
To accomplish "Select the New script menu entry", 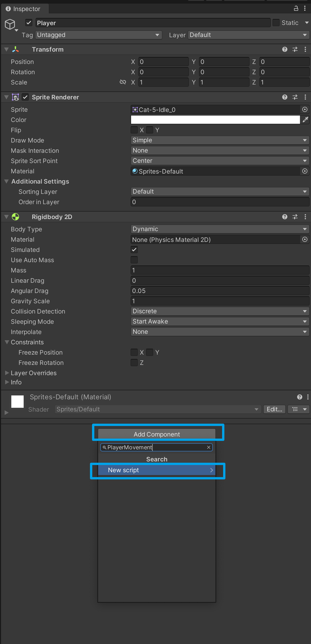I will pyautogui.click(x=157, y=470).
